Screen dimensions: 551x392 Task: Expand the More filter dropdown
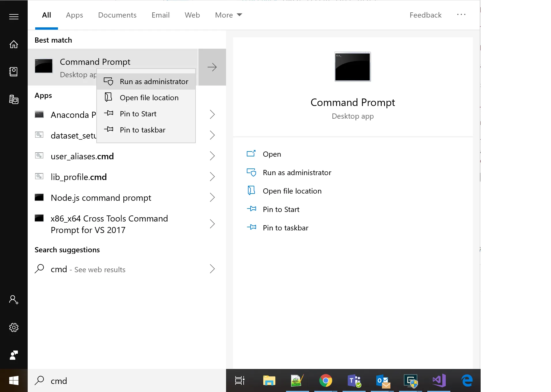click(228, 15)
